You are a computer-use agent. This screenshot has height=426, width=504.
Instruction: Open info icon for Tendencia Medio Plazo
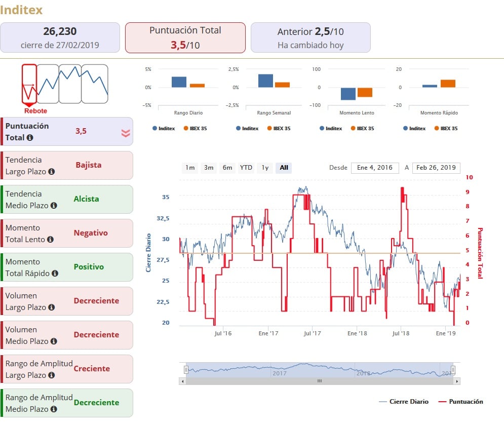54,206
